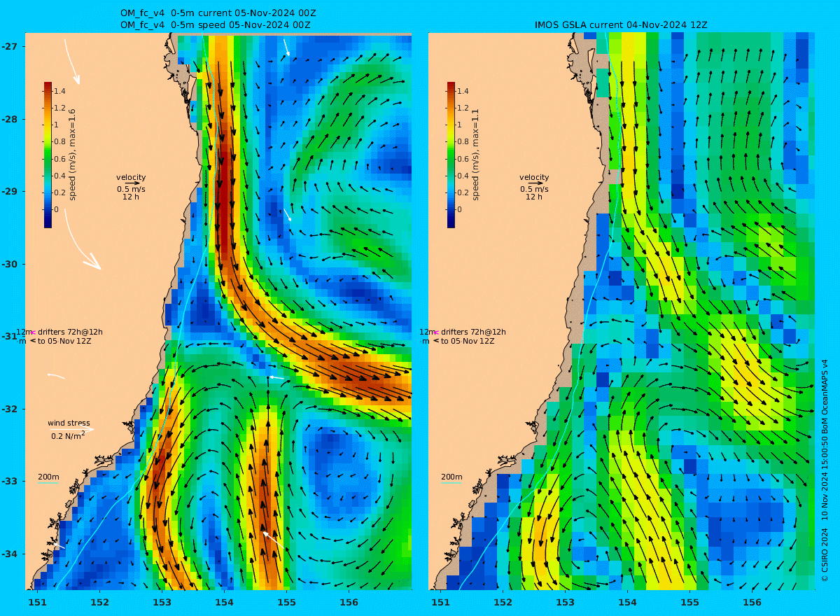This screenshot has height=616, width=840.
Task: Click the right color bar label 'speed (m/s), max=1.1'
Action: (x=475, y=154)
